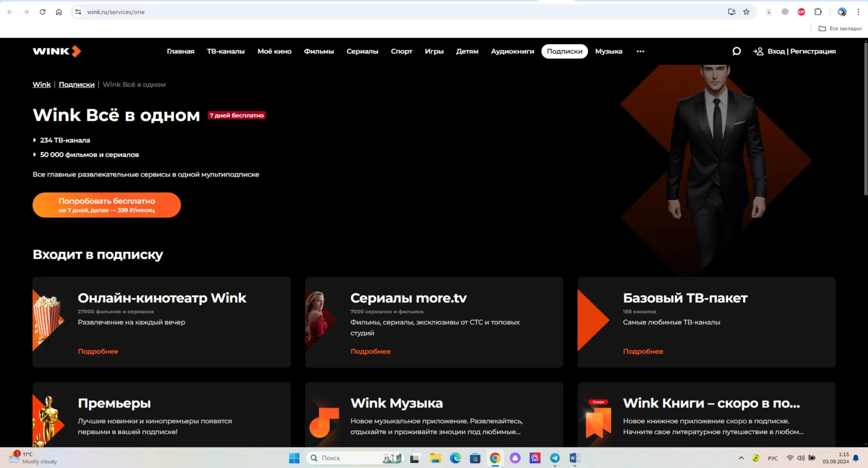Image resolution: width=868 pixels, height=468 pixels.
Task: Click the login user icon
Action: click(x=758, y=51)
